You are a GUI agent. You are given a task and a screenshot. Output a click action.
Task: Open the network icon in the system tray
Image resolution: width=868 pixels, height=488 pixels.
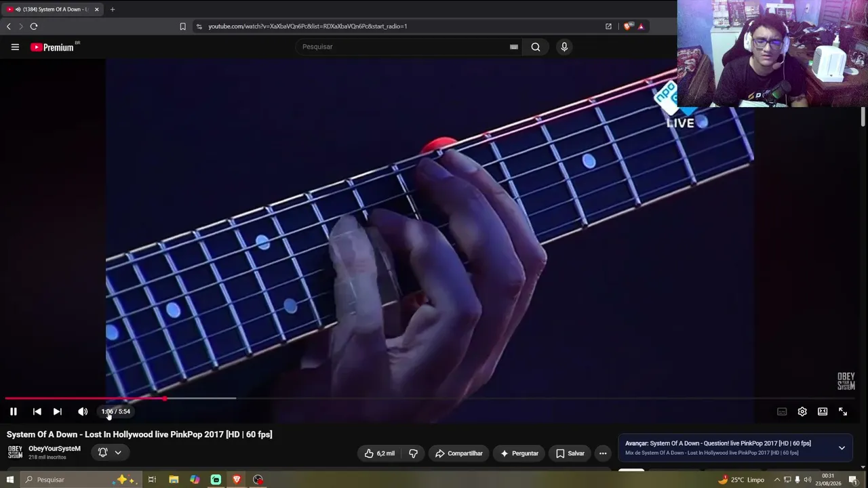(x=787, y=480)
